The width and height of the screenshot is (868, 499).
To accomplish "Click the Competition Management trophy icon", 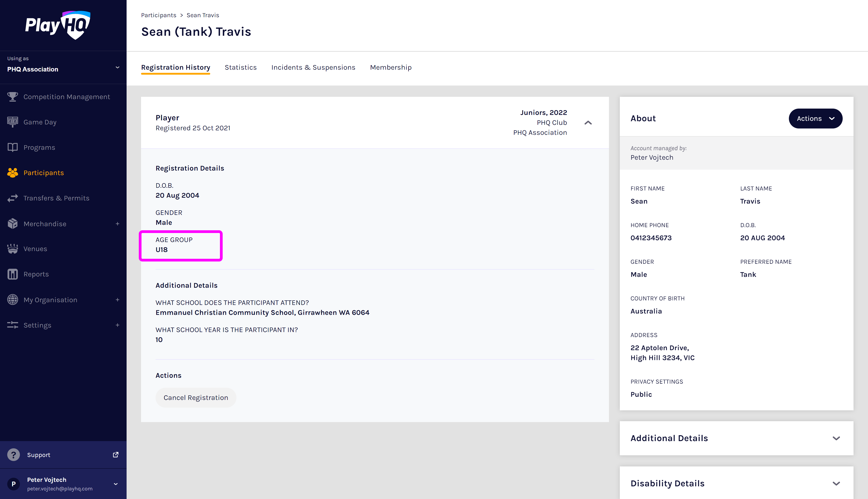I will coord(13,97).
